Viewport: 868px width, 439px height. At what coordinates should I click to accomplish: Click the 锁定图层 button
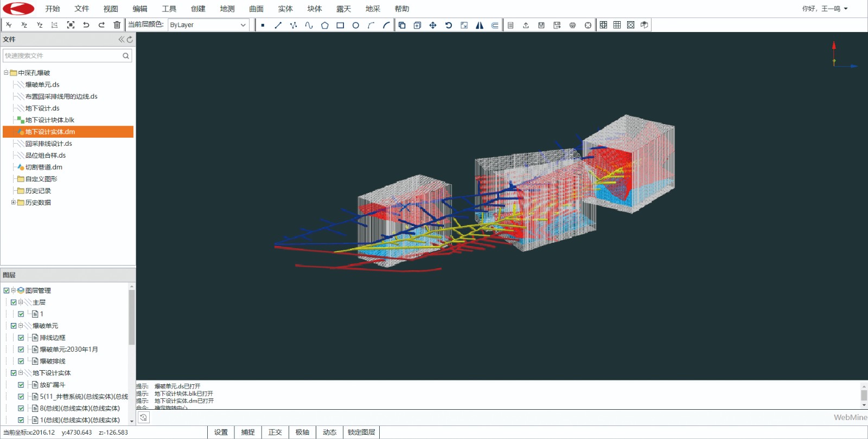361,432
